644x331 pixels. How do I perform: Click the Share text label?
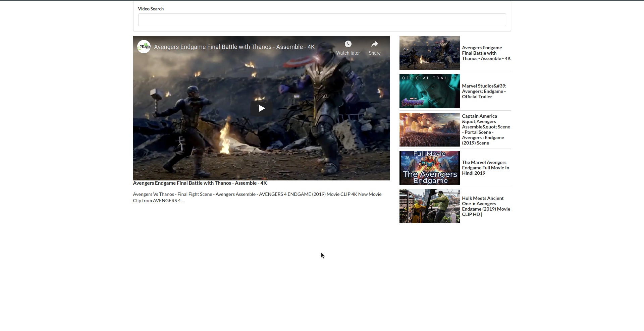click(374, 53)
